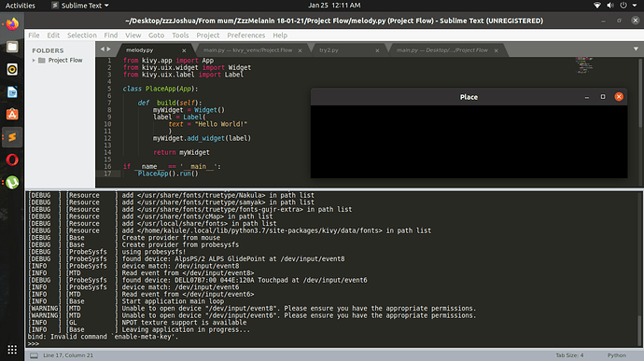This screenshot has height=361, width=644.
Task: Open uTorrent icon in dock
Action: point(12,182)
